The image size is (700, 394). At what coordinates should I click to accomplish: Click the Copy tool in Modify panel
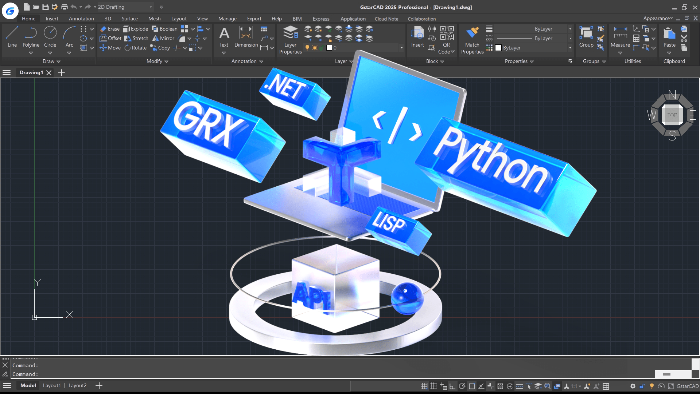[x=160, y=48]
